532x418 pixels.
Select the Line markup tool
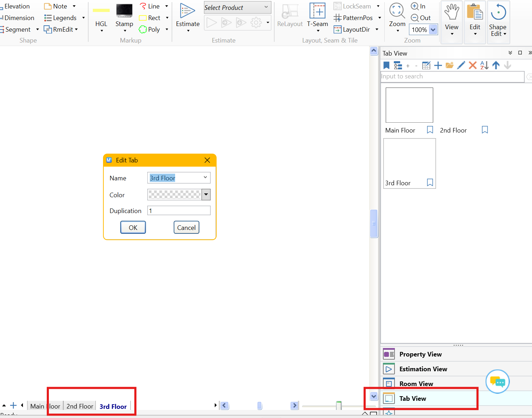(x=150, y=6)
